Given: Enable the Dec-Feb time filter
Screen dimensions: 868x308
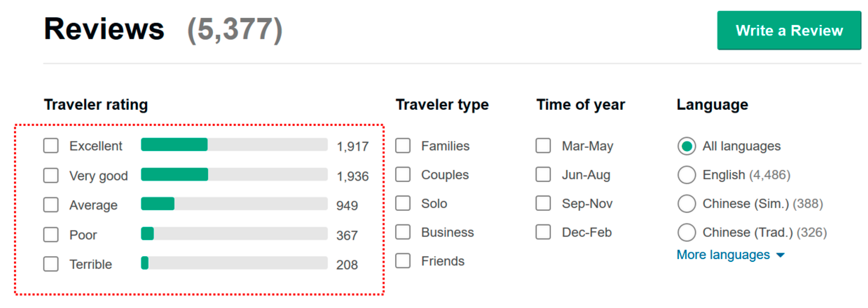Looking at the screenshot, I should 543,232.
